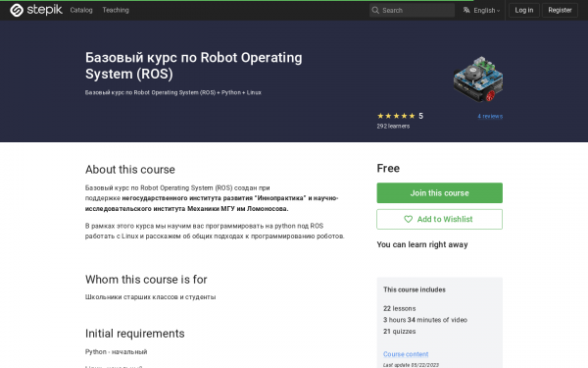Click the Log in button
588x368 pixels.
coord(524,10)
